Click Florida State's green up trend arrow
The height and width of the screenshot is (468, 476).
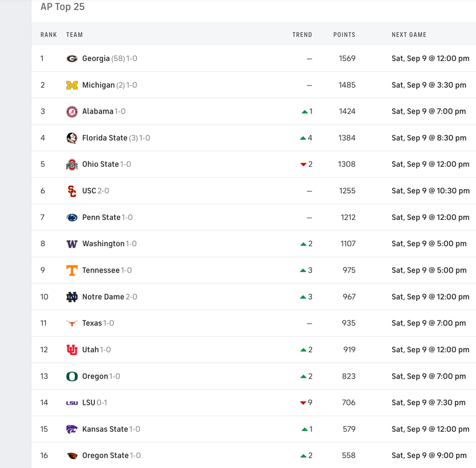pyautogui.click(x=303, y=138)
